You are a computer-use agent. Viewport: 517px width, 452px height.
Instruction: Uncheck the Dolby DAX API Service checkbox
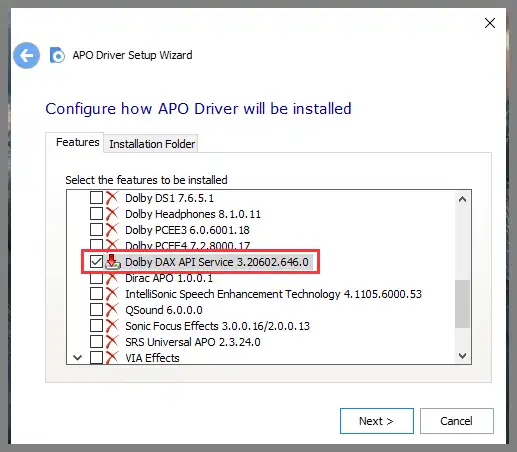pyautogui.click(x=96, y=262)
